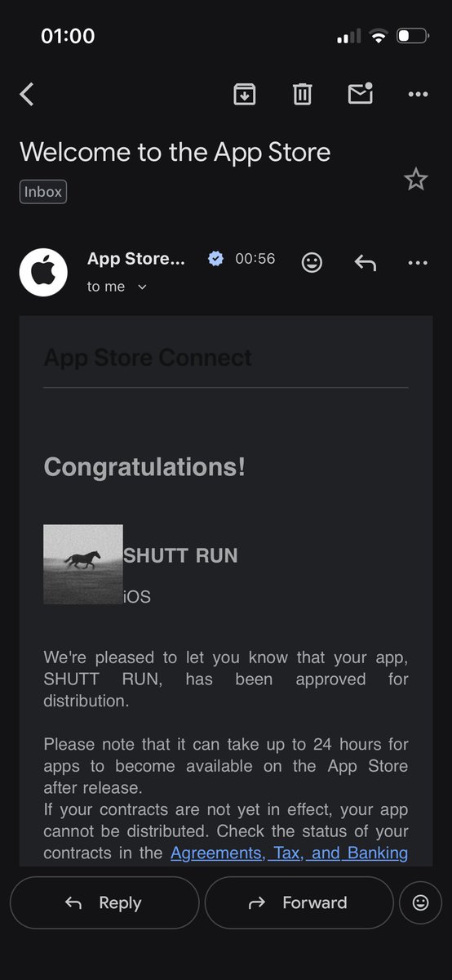Viewport: 452px width, 980px height.
Task: Tap the battery indicator in the status bar
Action: 412,36
